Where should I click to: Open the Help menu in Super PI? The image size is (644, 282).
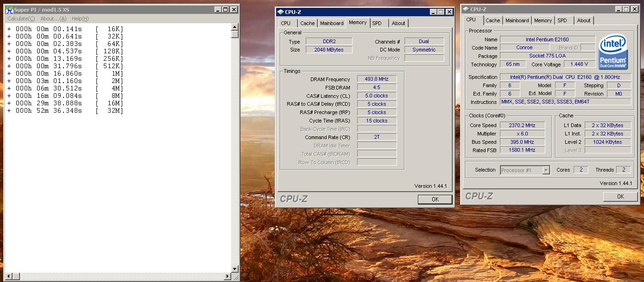(80, 19)
